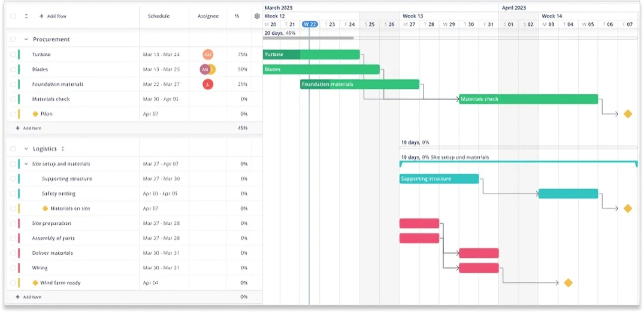Select the Foundation materials Gantt bar

tap(360, 85)
